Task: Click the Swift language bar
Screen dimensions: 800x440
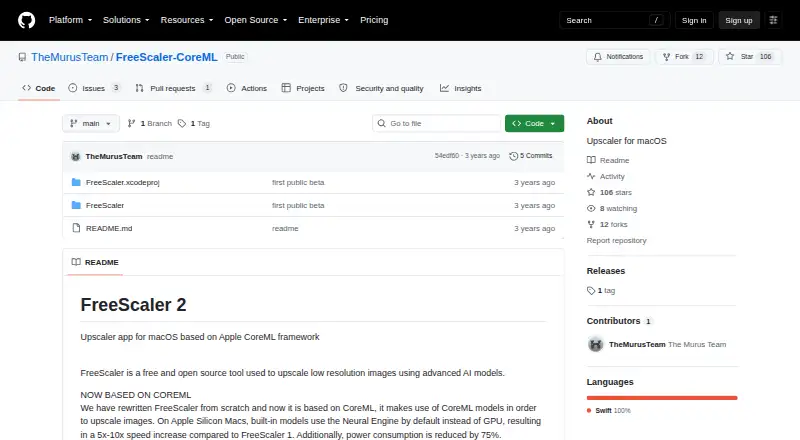Action: click(x=662, y=398)
